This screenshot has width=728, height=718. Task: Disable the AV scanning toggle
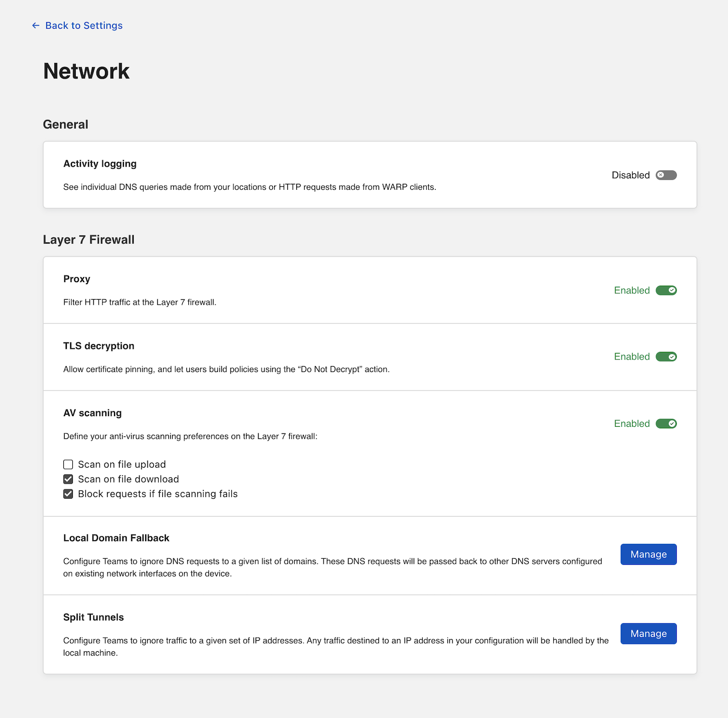click(x=666, y=423)
